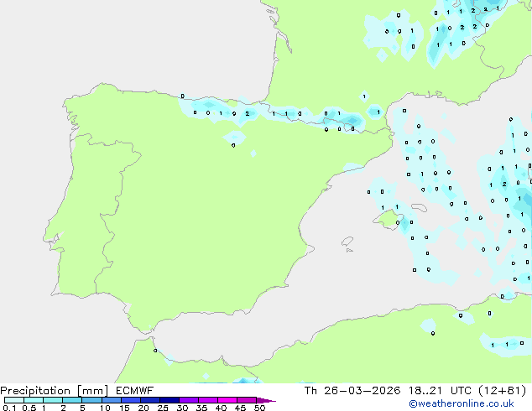Click the "Precipitation [mm]" title text

coord(55,391)
